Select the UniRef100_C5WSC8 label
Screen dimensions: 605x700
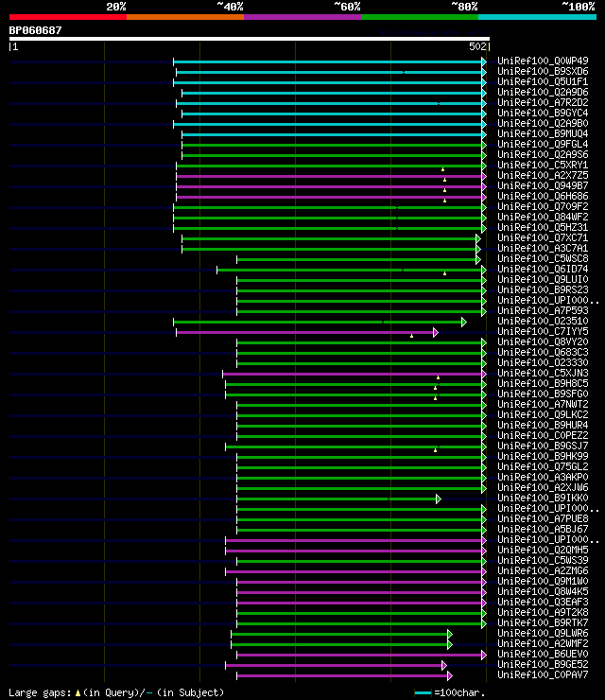tap(543, 258)
